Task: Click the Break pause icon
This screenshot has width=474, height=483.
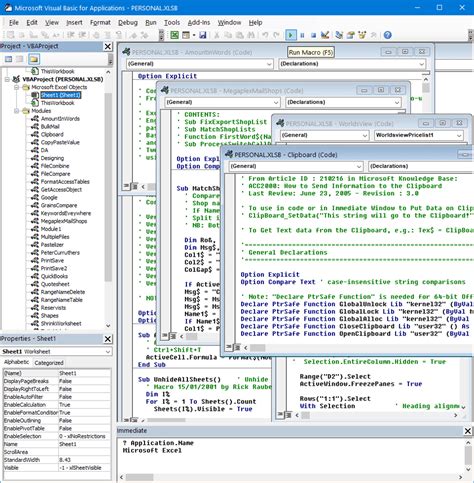Action: coord(302,35)
